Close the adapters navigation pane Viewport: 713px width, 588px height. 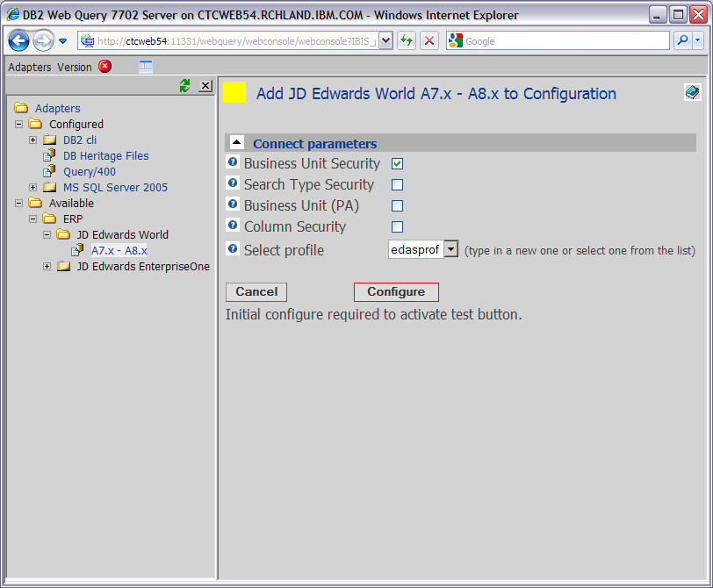point(205,85)
